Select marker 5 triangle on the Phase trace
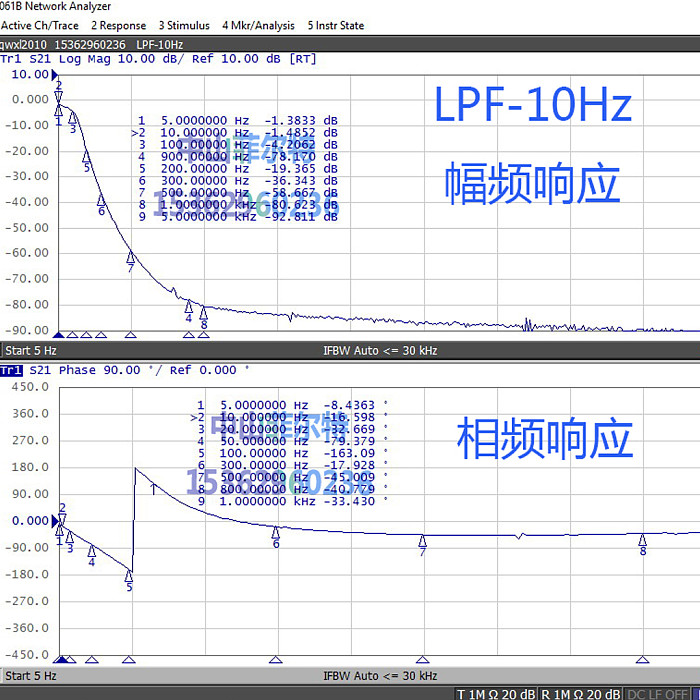700x700 pixels. pos(129,576)
